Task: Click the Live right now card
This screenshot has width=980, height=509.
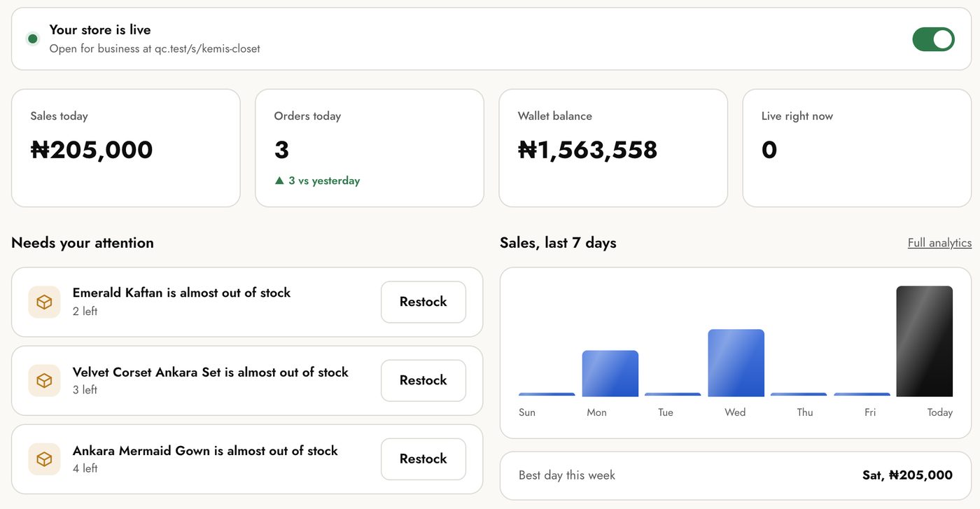Action: coord(857,148)
